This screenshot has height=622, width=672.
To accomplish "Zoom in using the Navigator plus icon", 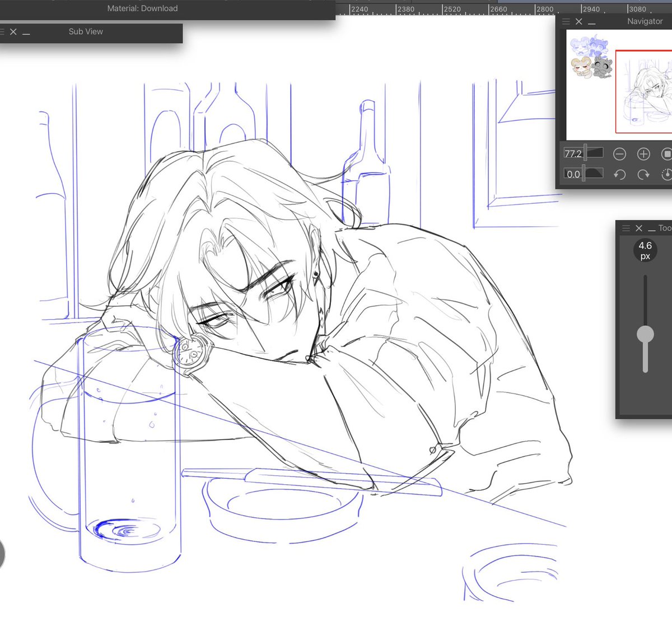I will [x=643, y=154].
